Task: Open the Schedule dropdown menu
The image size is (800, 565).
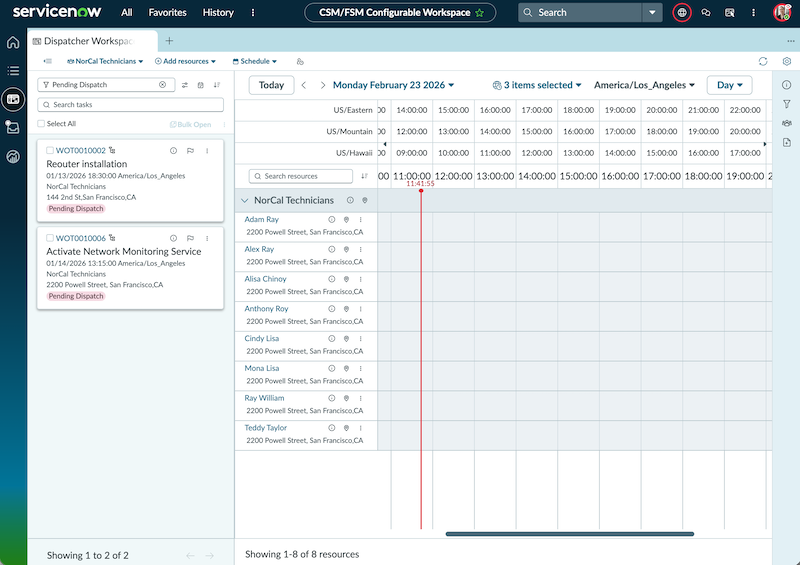Action: (x=255, y=61)
